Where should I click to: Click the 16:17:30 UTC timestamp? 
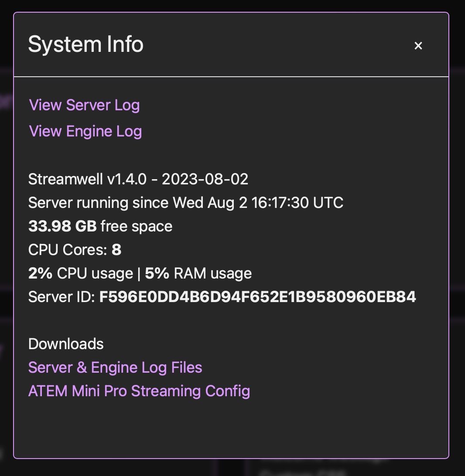coord(297,203)
